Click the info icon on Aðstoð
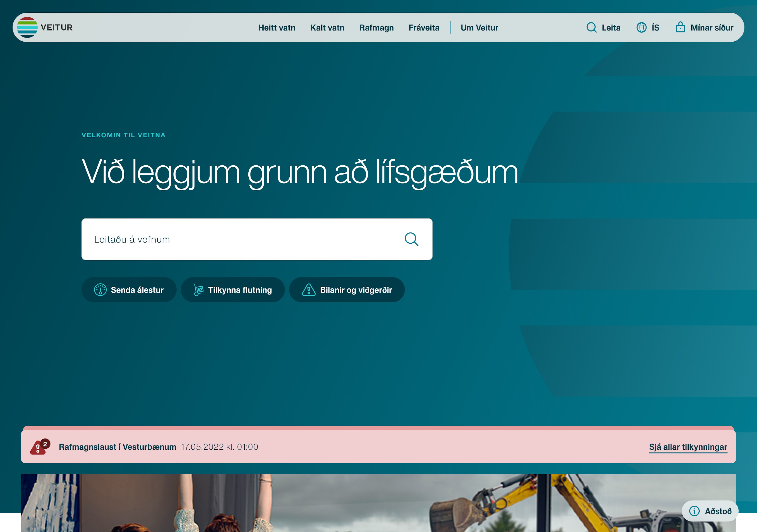The image size is (757, 532). coord(694,511)
